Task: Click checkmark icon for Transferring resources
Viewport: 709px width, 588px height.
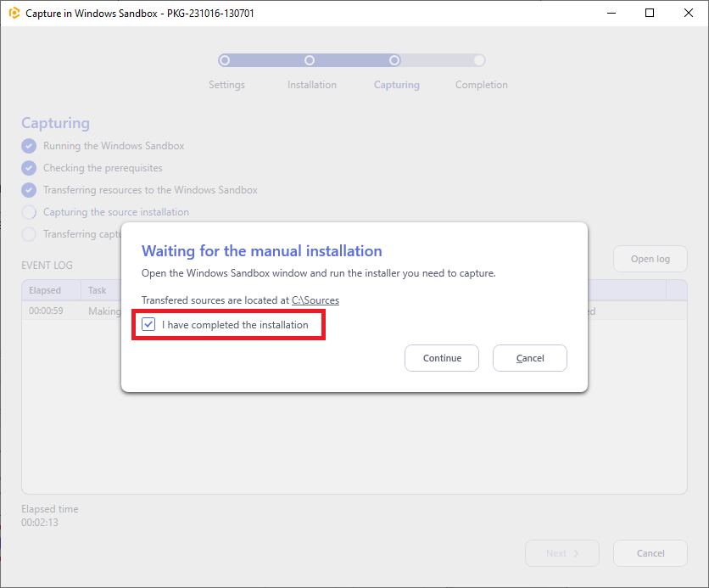Action: click(29, 190)
